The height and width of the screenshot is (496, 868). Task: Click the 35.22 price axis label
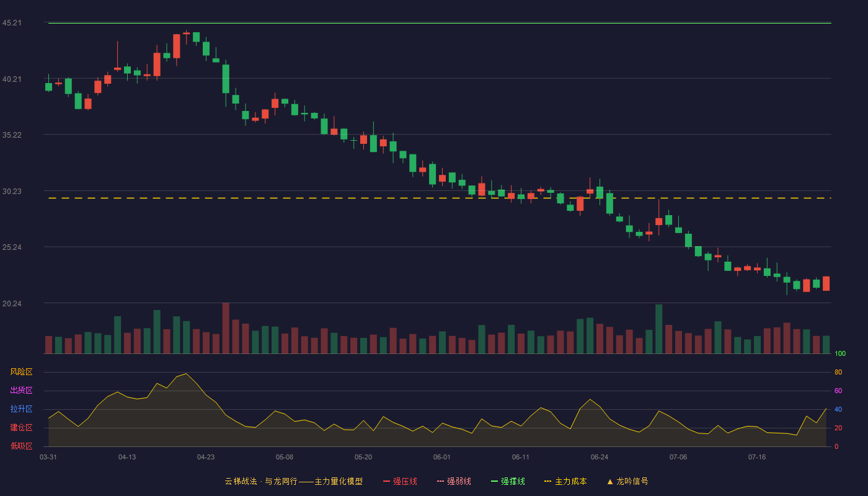pyautogui.click(x=12, y=135)
